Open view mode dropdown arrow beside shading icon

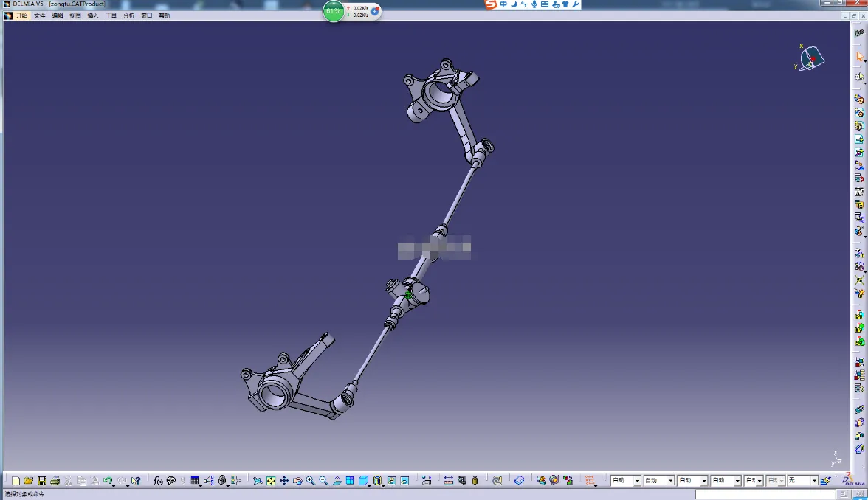(383, 485)
